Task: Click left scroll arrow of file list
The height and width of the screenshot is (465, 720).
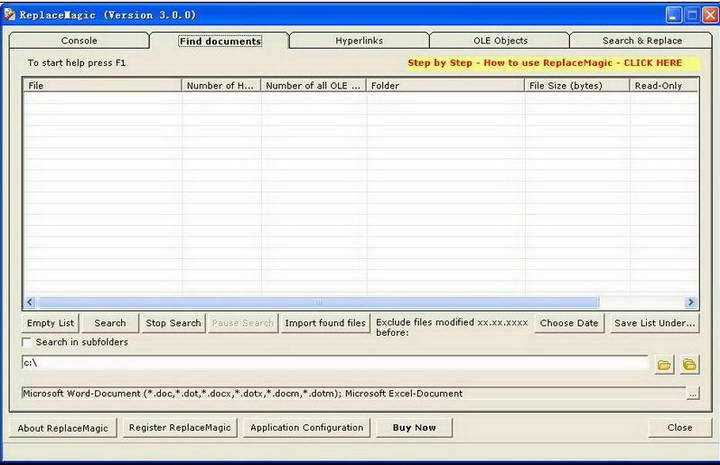Action: click(30, 302)
